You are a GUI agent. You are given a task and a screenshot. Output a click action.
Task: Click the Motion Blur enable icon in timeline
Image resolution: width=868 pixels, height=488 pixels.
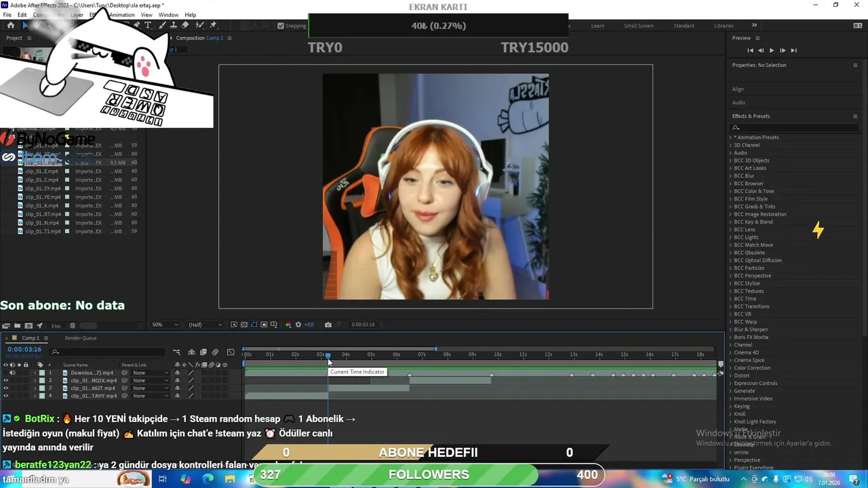click(215, 352)
